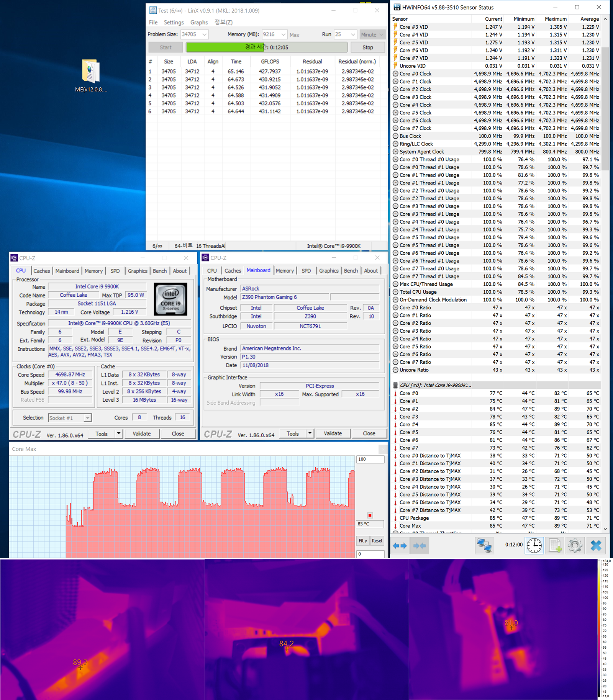Image resolution: width=613 pixels, height=700 pixels.
Task: Click the green LinX progress bar
Action: click(x=267, y=47)
